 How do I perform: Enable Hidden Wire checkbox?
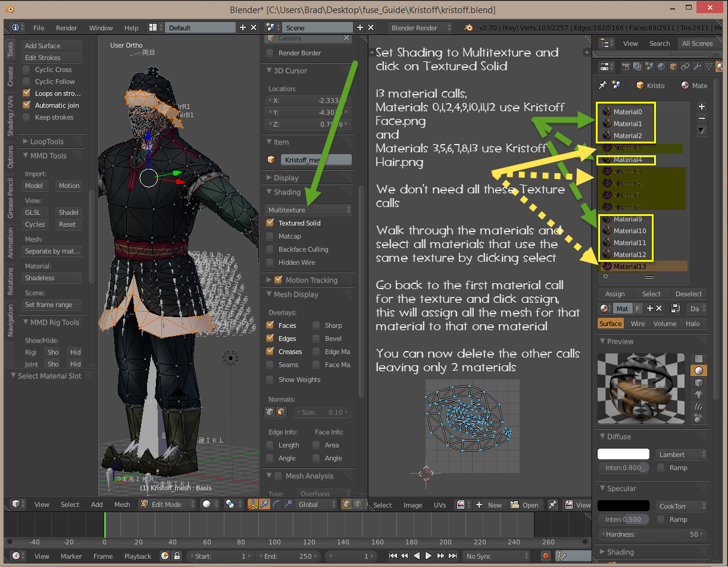coord(270,262)
